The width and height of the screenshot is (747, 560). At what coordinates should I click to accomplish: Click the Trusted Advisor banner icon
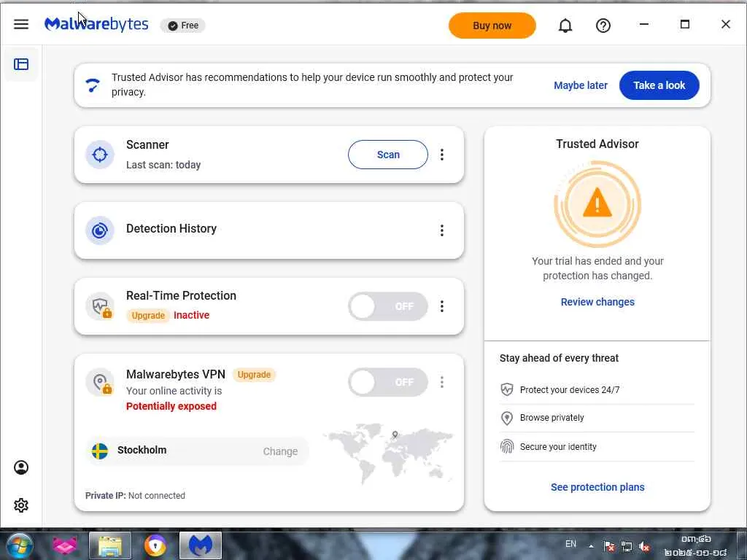(93, 85)
